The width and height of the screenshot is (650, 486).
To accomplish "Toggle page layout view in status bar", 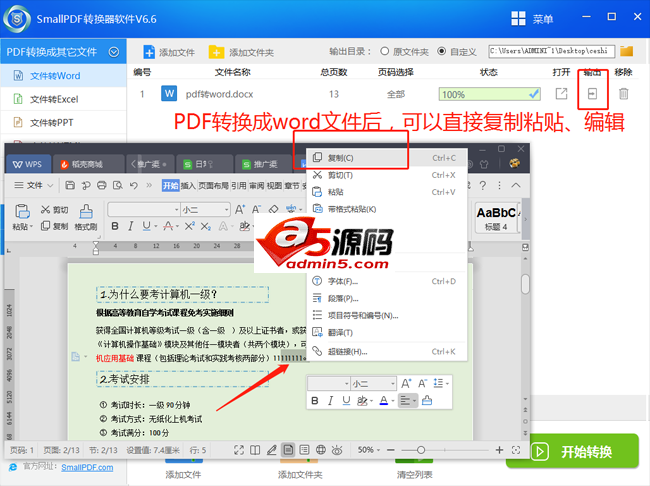I will 288,450.
